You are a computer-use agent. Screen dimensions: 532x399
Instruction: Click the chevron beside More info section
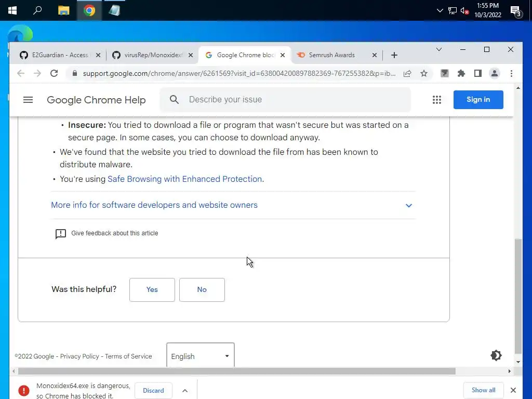point(409,206)
